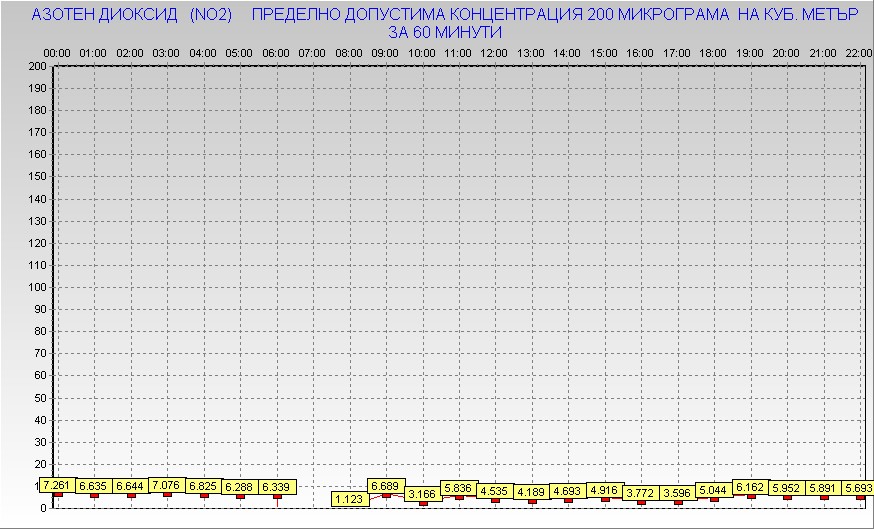Click the 200 value on vertical axis
Screen dimensions: 874x529
37,66
